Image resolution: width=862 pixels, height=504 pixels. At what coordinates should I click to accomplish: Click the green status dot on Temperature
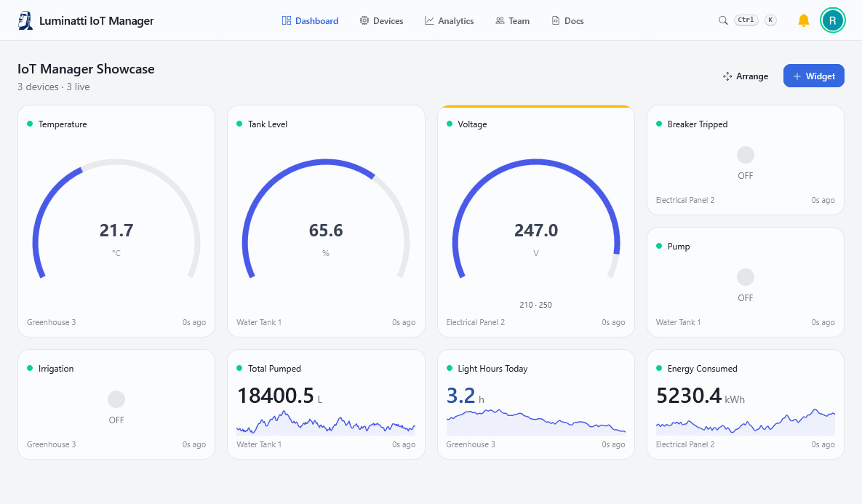tap(30, 124)
